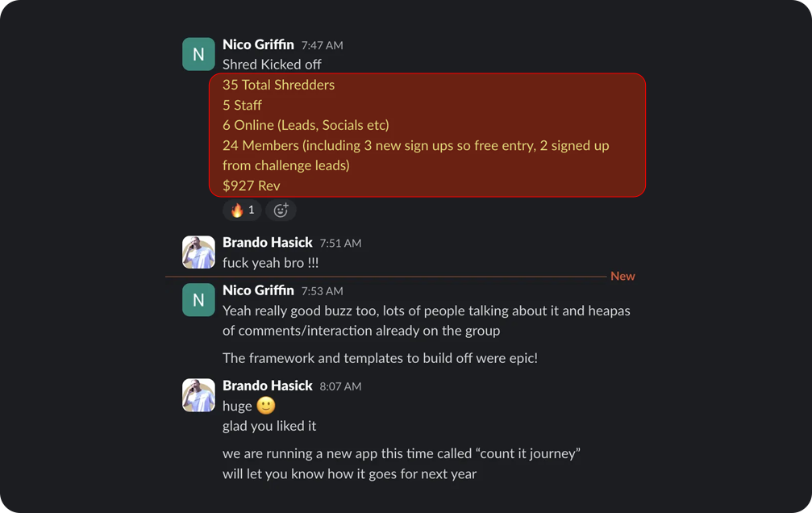
Task: Click the 7:51 AM message timestamp
Action: [x=340, y=244]
